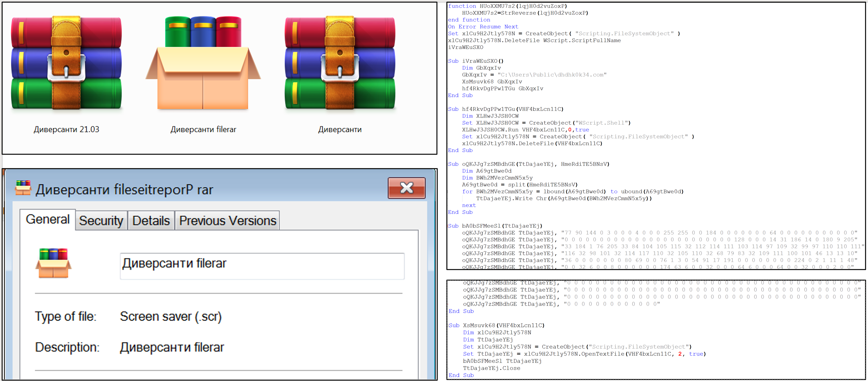Open the Диверсанти 21.03 WinRAR archive icon
The width and height of the screenshot is (868, 381).
click(66, 63)
